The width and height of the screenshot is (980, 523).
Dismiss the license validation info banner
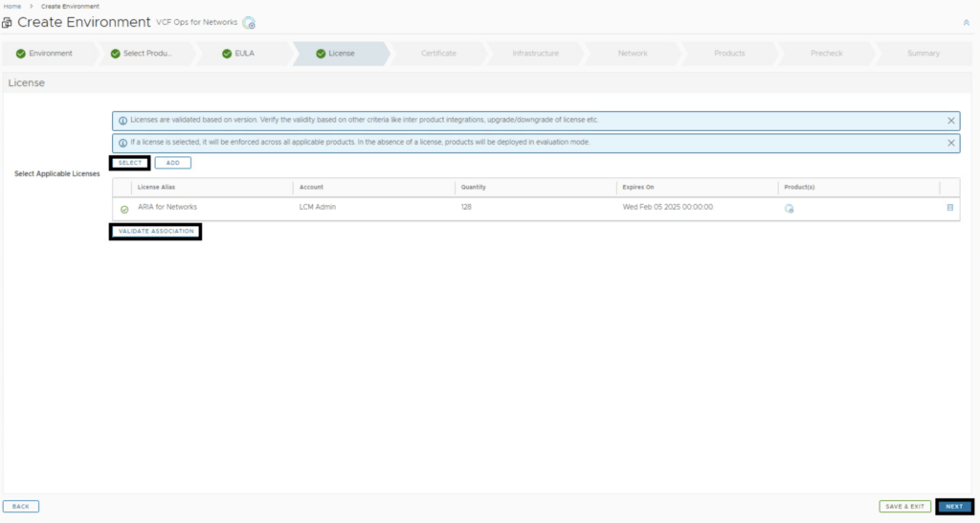click(950, 121)
